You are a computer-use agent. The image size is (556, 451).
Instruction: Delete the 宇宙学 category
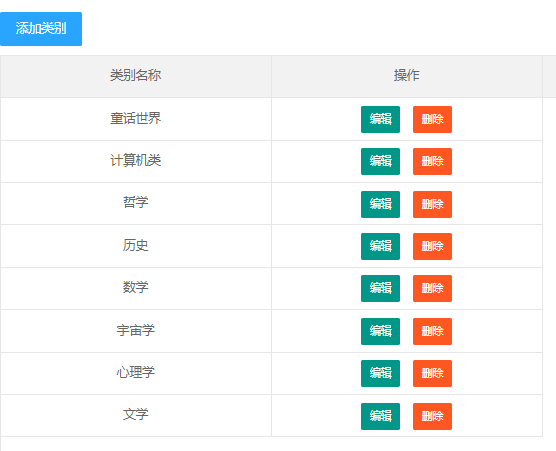(432, 331)
